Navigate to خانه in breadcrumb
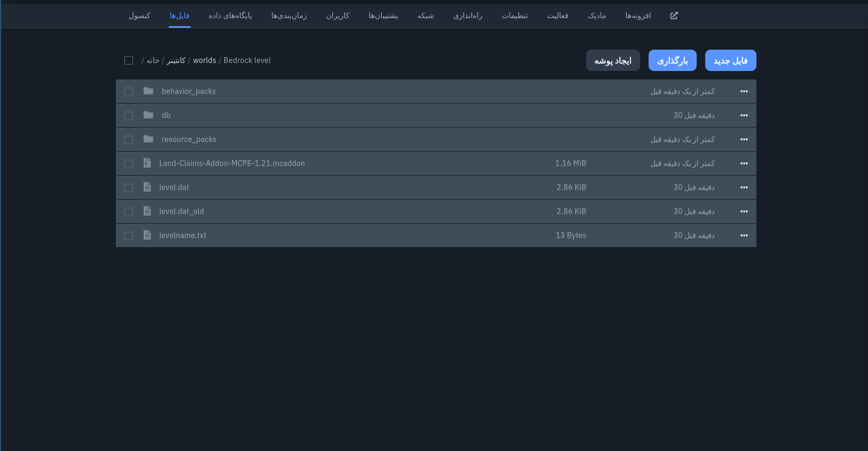Viewport: 868px width, 451px height. click(x=153, y=60)
